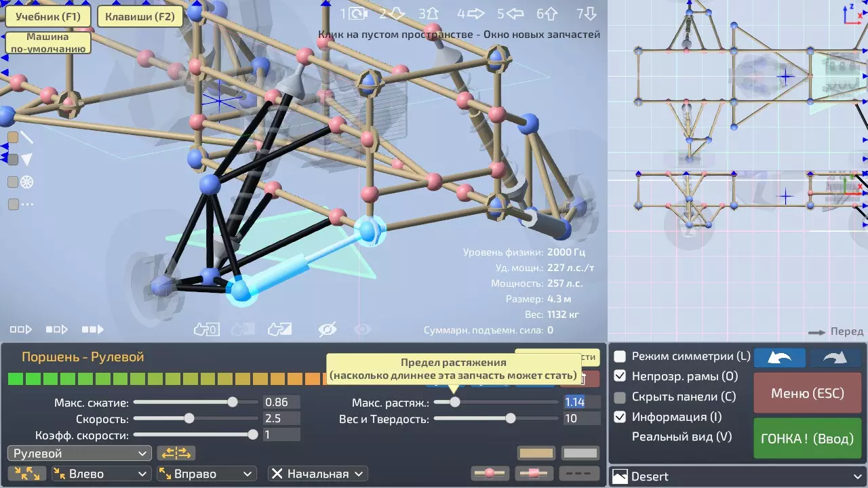Choose the dashed line part style
Screen dimensions: 868x488
[580, 473]
